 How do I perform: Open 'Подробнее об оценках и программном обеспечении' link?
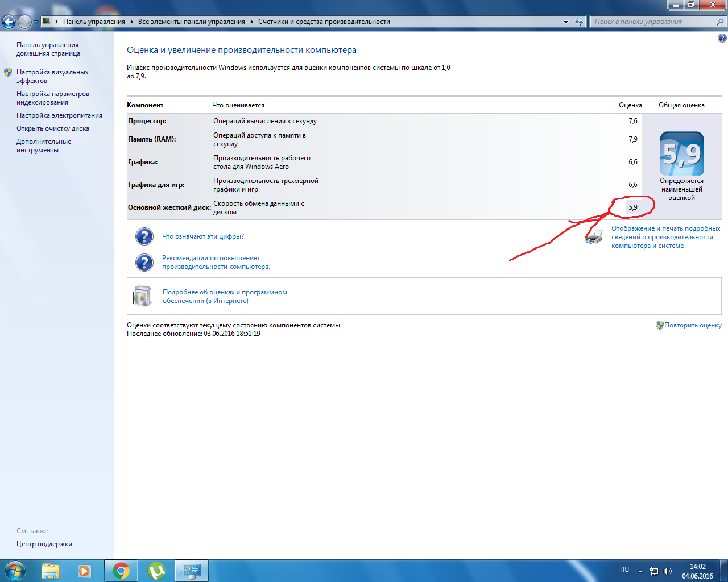[225, 296]
